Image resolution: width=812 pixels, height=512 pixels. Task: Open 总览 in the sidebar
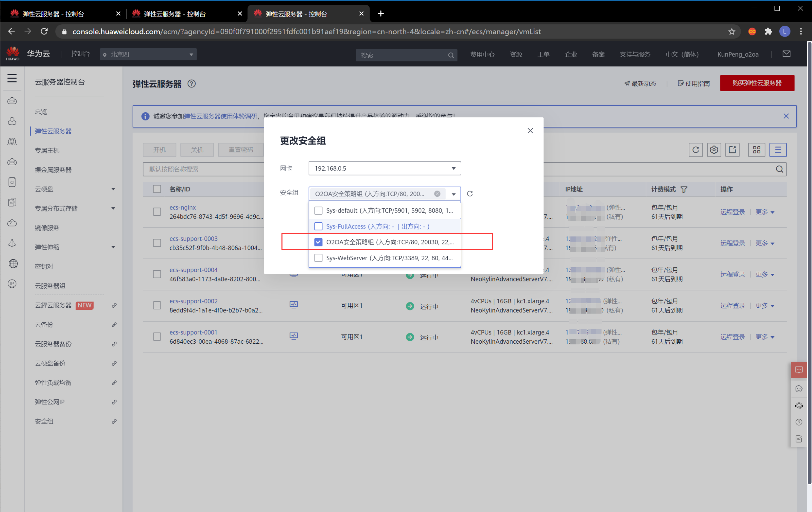tap(41, 112)
